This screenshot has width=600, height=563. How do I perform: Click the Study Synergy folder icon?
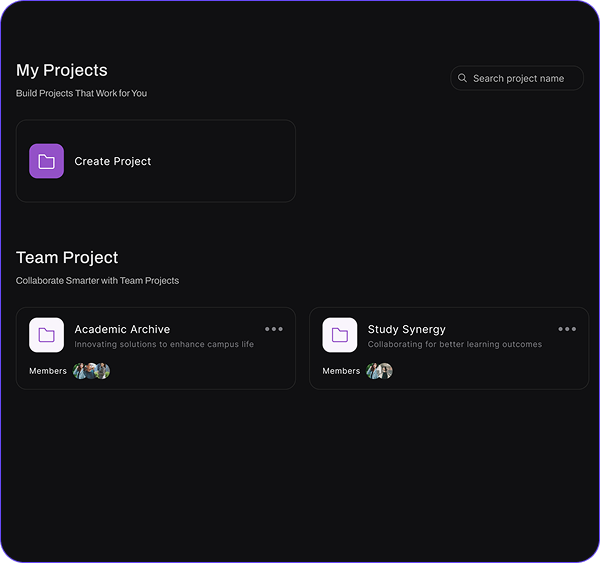[x=339, y=335]
